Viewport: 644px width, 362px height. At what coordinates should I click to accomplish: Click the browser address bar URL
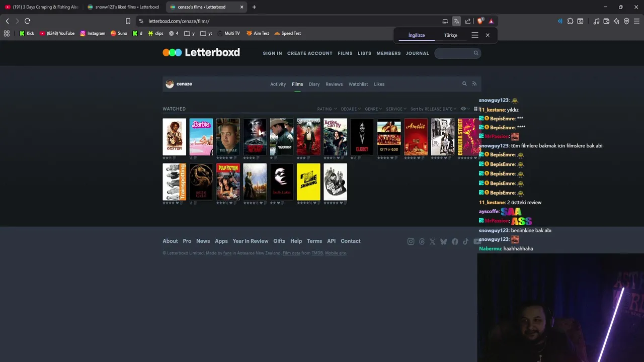point(179,21)
